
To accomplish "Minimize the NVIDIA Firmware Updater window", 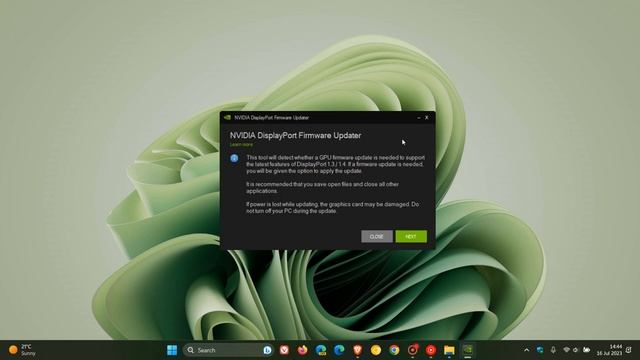I will 419,118.
